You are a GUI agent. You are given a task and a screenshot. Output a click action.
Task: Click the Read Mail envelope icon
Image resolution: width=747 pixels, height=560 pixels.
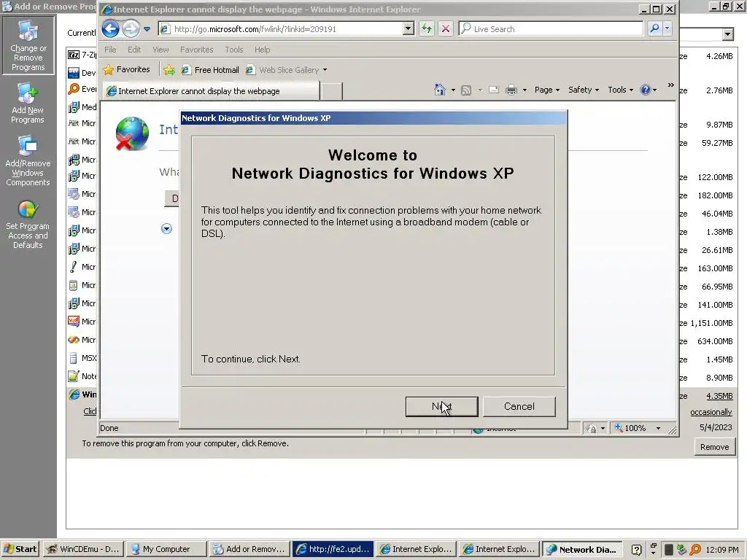coord(494,90)
